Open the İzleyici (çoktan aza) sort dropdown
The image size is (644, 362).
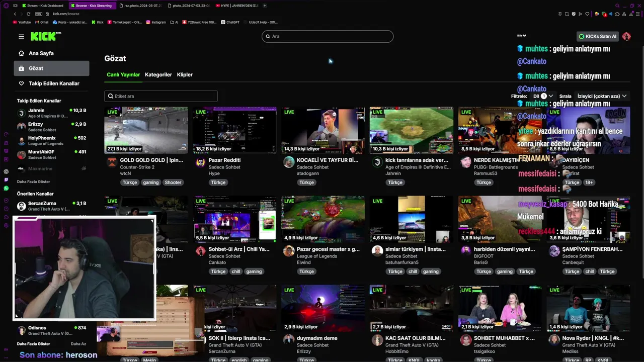pos(602,96)
